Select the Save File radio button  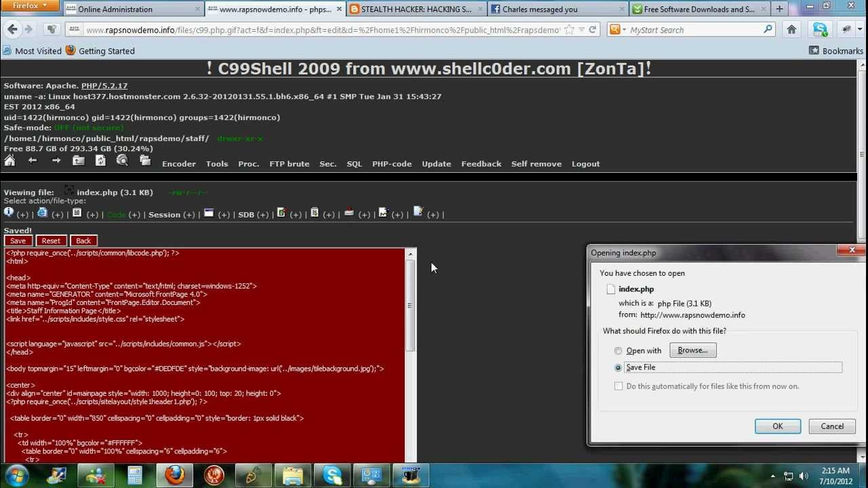[x=618, y=367]
